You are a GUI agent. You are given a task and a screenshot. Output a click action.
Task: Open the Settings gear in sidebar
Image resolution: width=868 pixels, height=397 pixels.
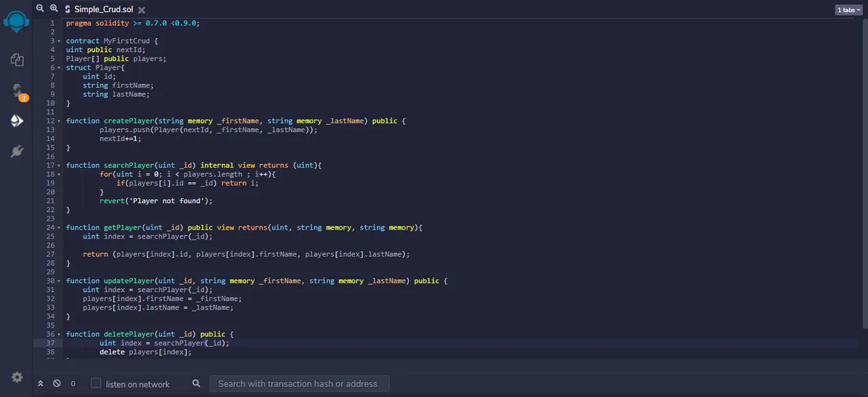click(17, 377)
